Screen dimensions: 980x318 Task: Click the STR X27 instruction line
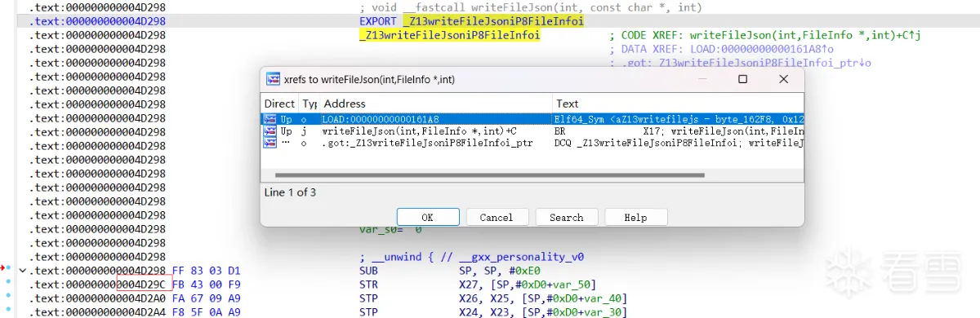477,284
